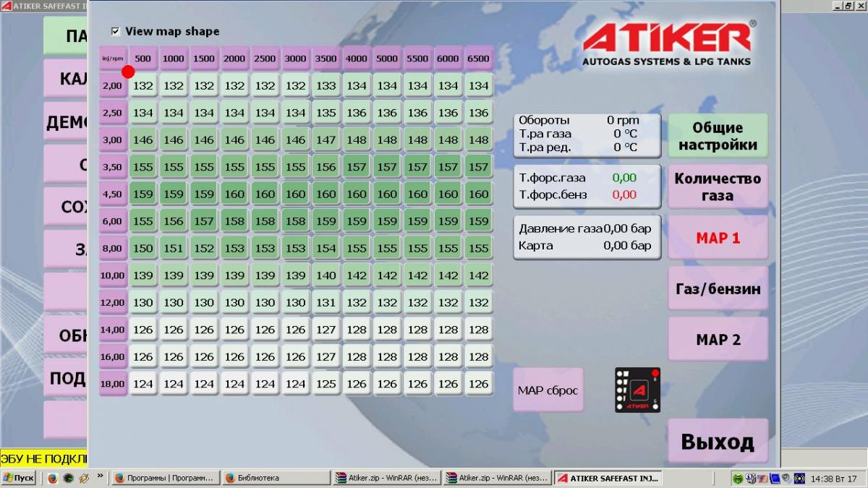Select the 6,00 injection row header
The image size is (868, 488).
click(x=112, y=221)
